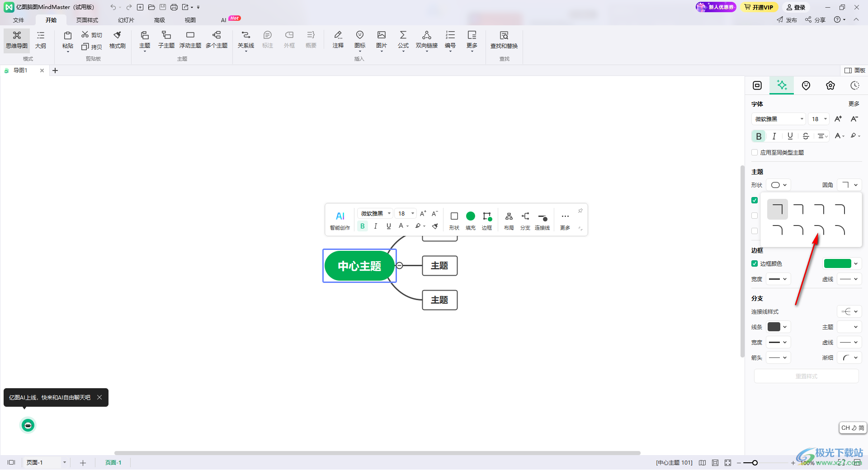This screenshot has width=868, height=470.
Task: Insert a Subtopic (子主题)
Action: point(166,40)
